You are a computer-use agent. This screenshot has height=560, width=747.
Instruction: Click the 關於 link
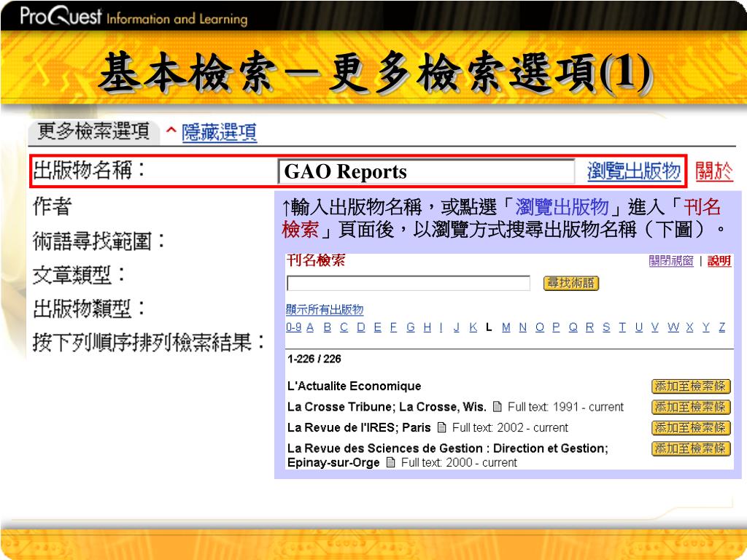coord(714,171)
